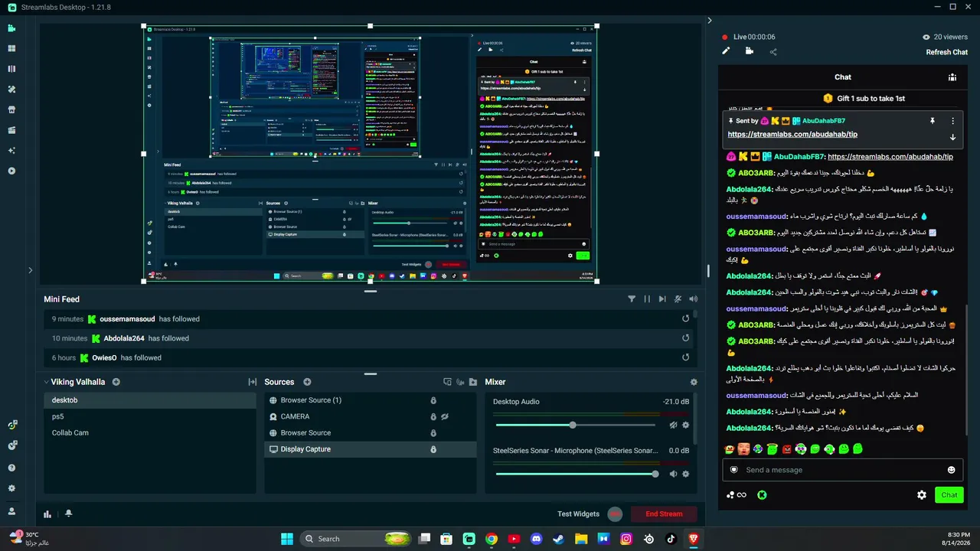
Task: Expand the Viking Valhalla scene collection dropdown
Action: pyautogui.click(x=47, y=382)
